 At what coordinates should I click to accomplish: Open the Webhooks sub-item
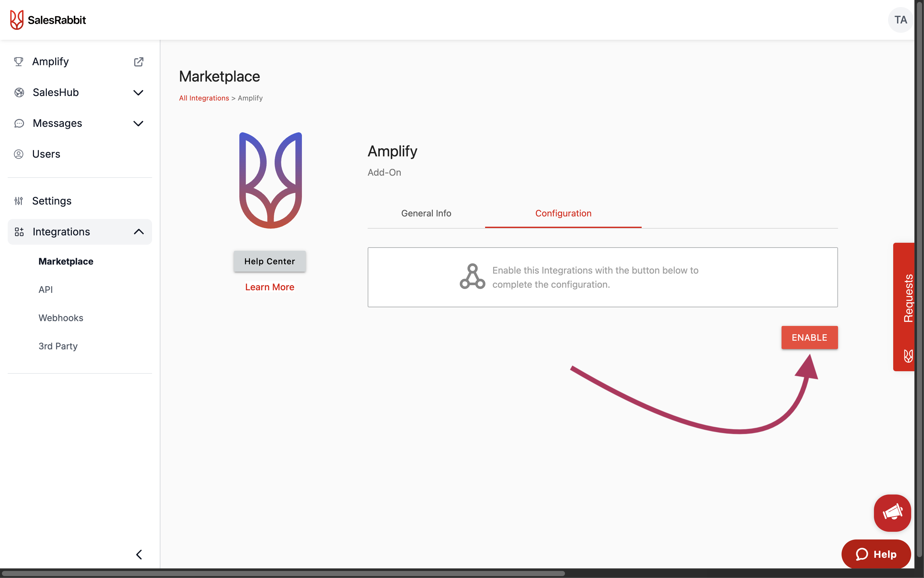pos(61,318)
